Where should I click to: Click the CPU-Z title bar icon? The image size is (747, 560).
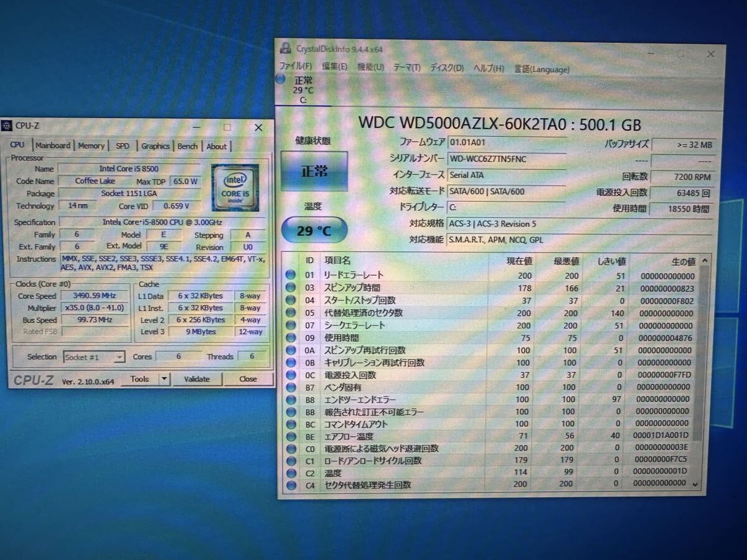7,126
